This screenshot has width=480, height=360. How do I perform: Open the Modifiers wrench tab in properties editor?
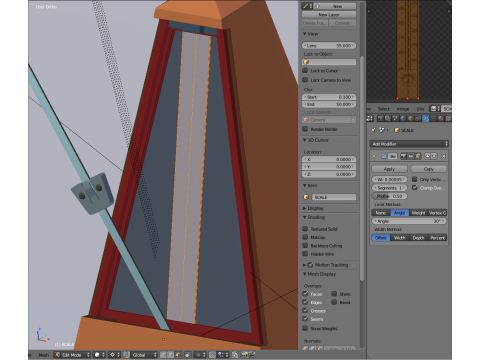pos(426,118)
